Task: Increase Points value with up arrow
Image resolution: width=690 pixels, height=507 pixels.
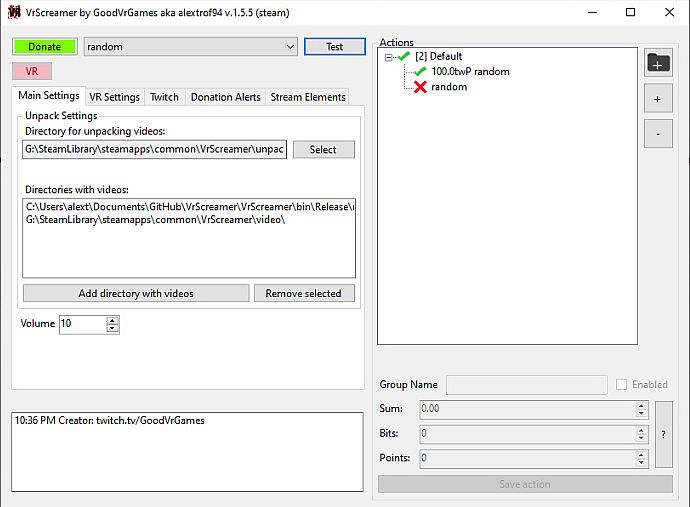Action: [x=641, y=455]
